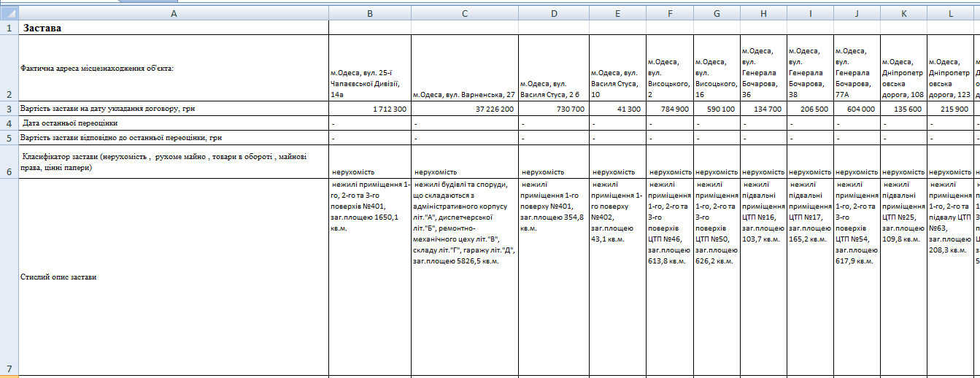The height and width of the screenshot is (378, 980).
Task: Select cell with value 37 226 200
Action: 464,108
